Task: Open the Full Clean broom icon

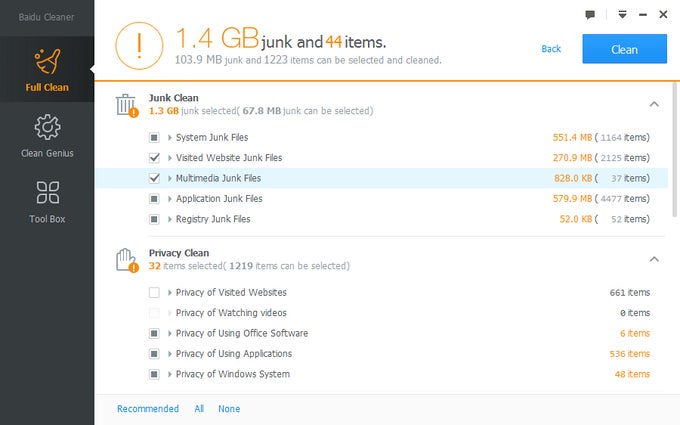Action: (x=47, y=62)
